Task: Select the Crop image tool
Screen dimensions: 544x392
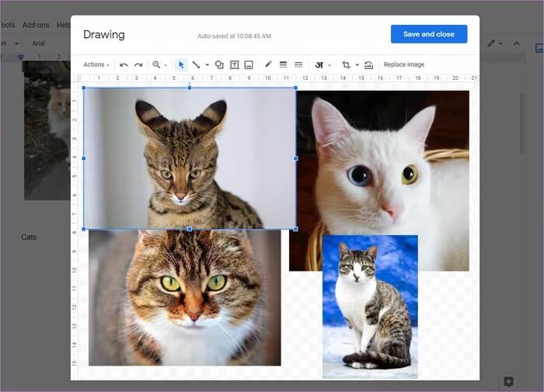Action: pyautogui.click(x=346, y=64)
